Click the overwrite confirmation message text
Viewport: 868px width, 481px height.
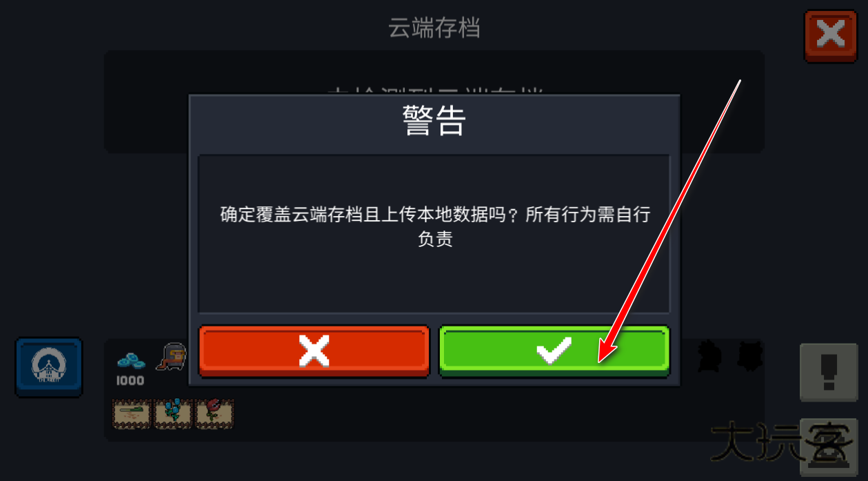(x=435, y=227)
